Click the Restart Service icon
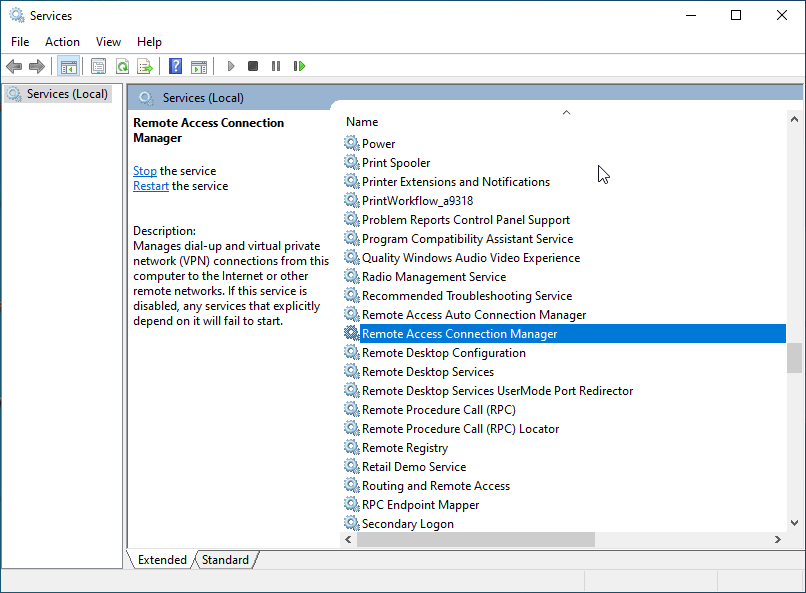The width and height of the screenshot is (806, 593). click(299, 66)
